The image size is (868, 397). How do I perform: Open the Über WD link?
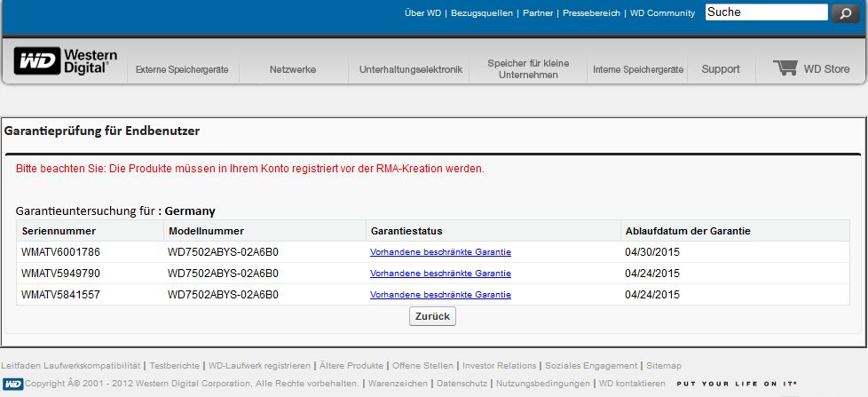pyautogui.click(x=422, y=13)
